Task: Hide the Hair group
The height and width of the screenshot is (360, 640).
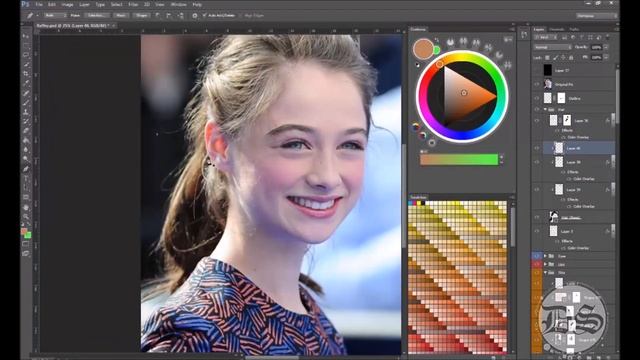Action: (537, 110)
